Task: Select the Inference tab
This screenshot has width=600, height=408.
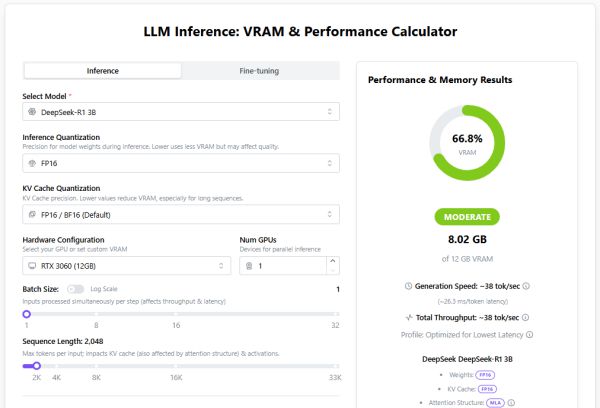Action: click(x=103, y=71)
